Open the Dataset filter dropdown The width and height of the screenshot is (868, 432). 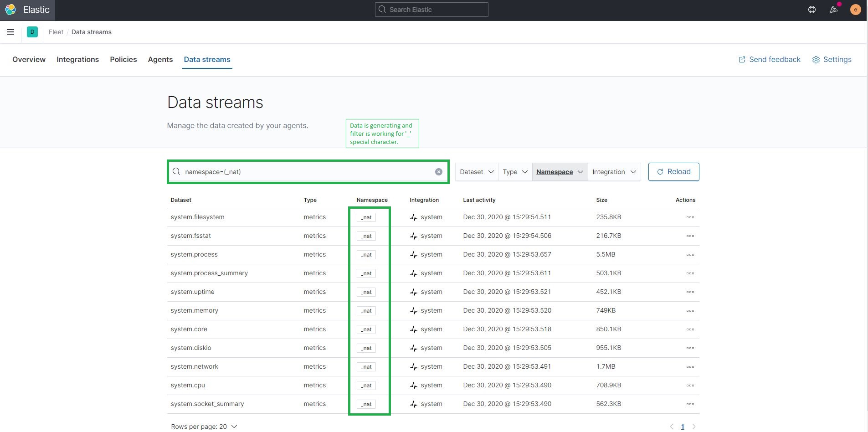point(476,172)
